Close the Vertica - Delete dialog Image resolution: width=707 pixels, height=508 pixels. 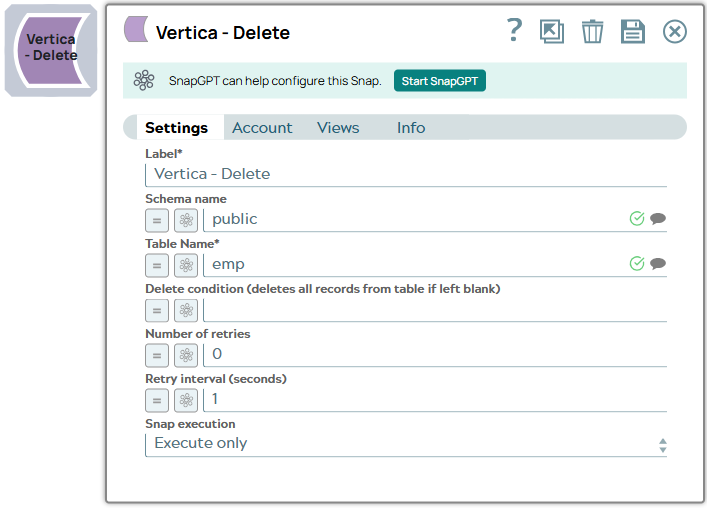(x=675, y=32)
